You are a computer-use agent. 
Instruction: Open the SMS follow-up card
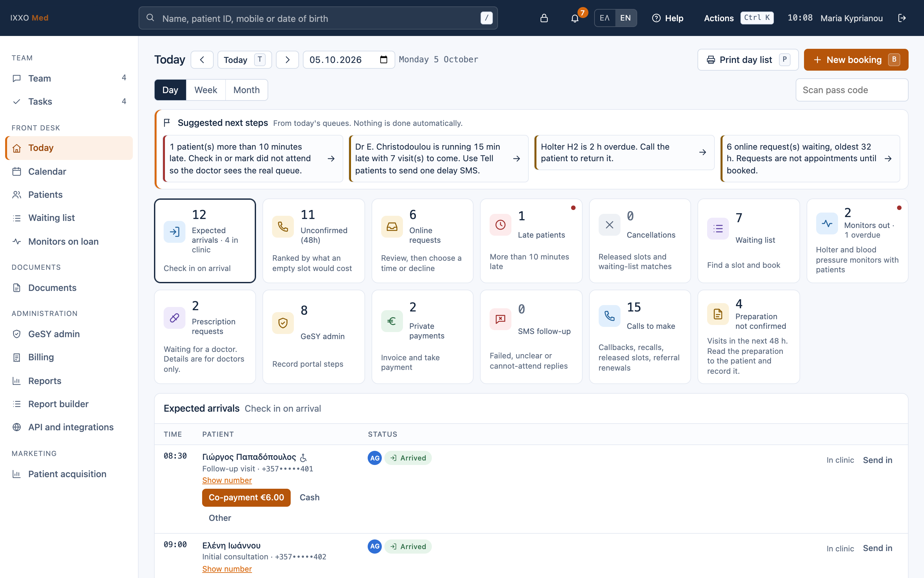pos(531,337)
